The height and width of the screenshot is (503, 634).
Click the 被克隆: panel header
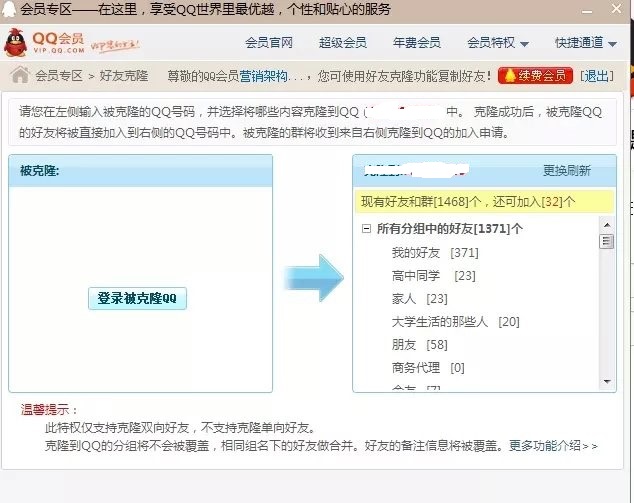coord(140,171)
